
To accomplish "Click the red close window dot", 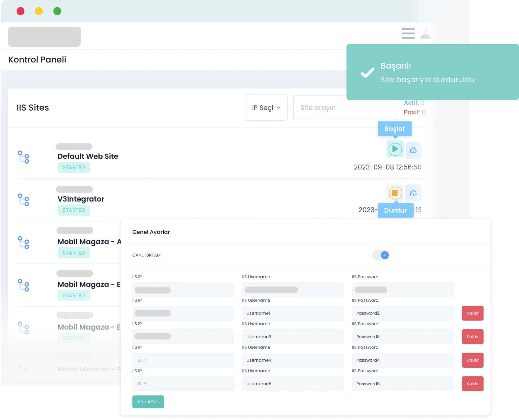I will coord(20,11).
